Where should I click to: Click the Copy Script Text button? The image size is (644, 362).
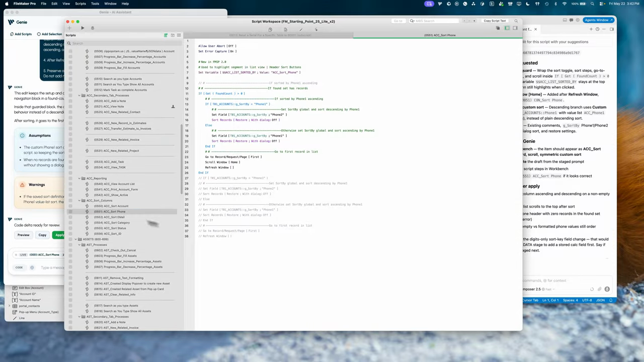pos(495,21)
